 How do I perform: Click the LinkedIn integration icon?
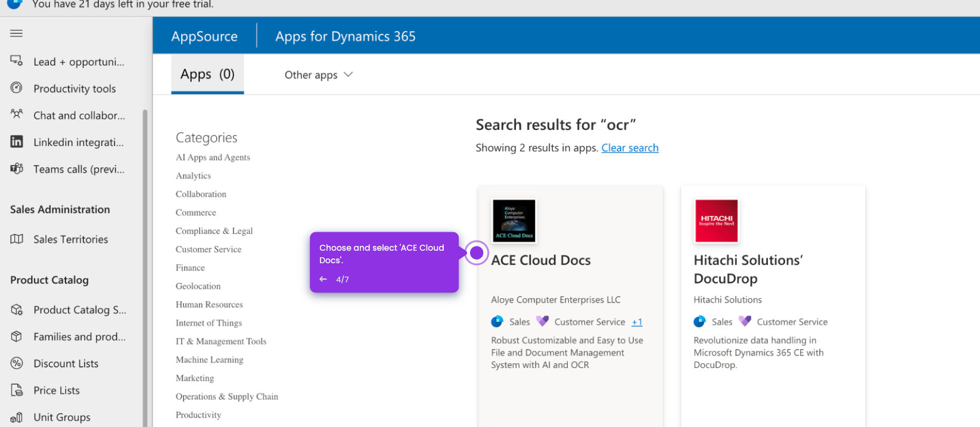click(x=16, y=142)
